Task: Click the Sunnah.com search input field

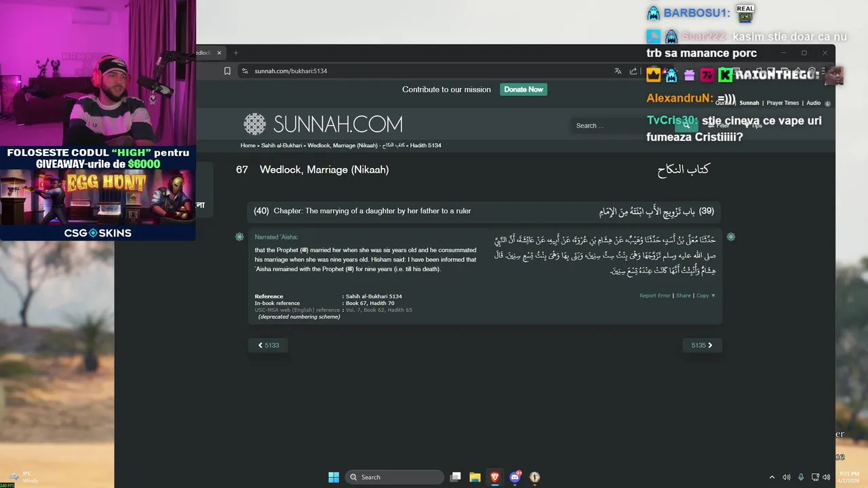Action: click(624, 125)
